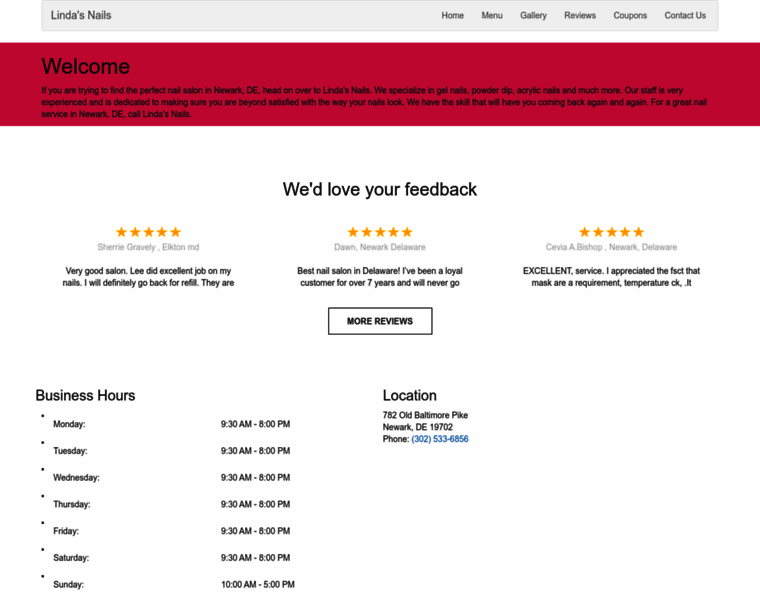Select Sherrie Gravely's review text
760x600 pixels.
coord(148,277)
